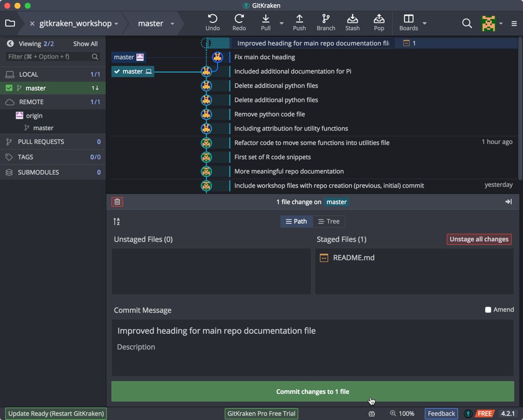Switch to Path file view
Image resolution: width=523 pixels, height=420 pixels.
coord(296,221)
